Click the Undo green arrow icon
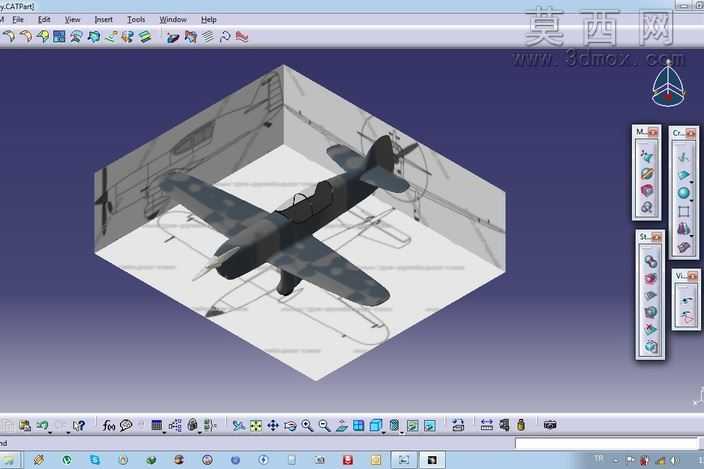The height and width of the screenshot is (469, 704). [x=42, y=425]
